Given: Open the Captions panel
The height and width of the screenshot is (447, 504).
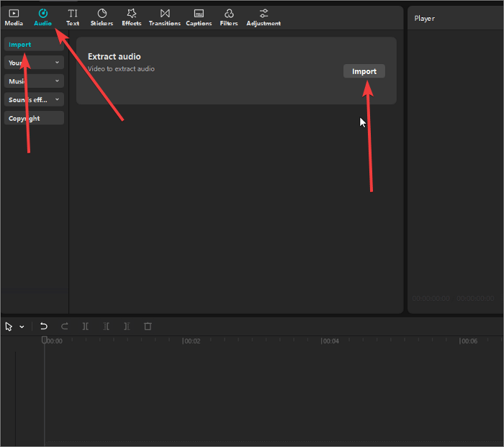Looking at the screenshot, I should click(x=199, y=17).
